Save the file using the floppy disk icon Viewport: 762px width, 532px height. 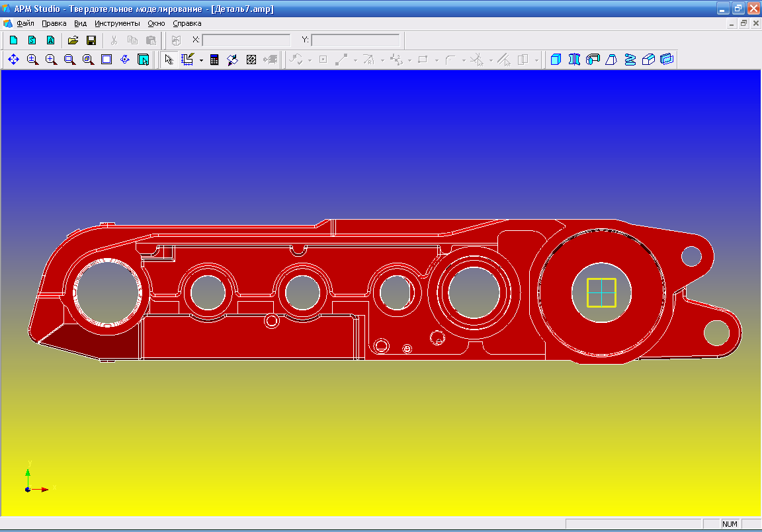(x=91, y=40)
